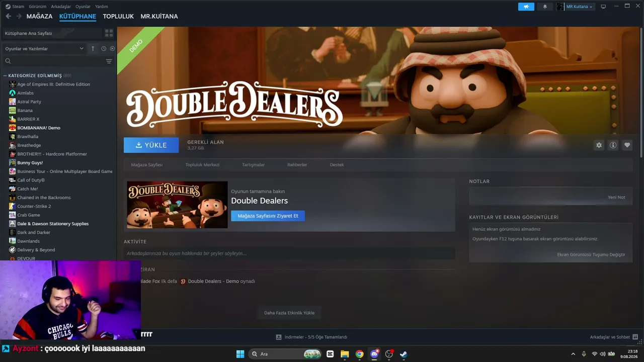Select Chained in the Backrooms
Viewport: 644px width, 362px height.
click(44, 198)
